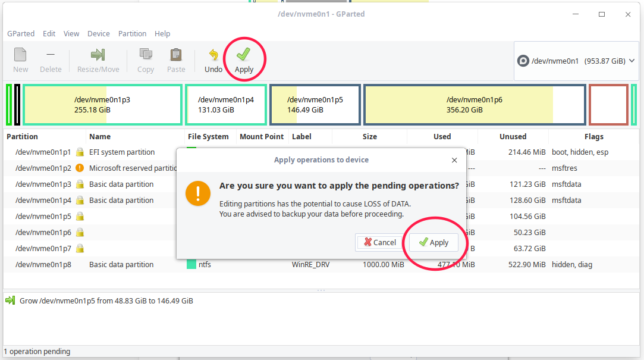Open the View menu

point(71,34)
